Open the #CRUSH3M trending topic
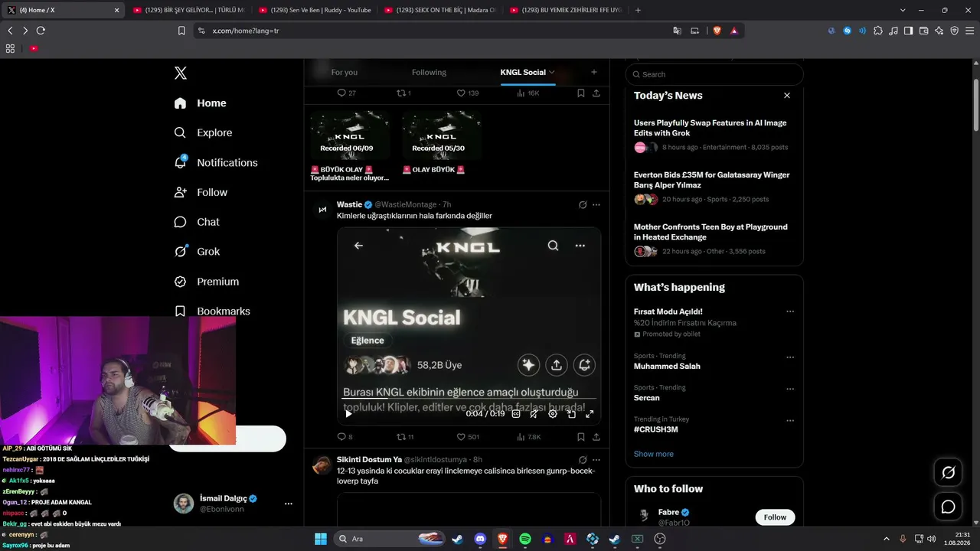The image size is (980, 551). [x=655, y=429]
